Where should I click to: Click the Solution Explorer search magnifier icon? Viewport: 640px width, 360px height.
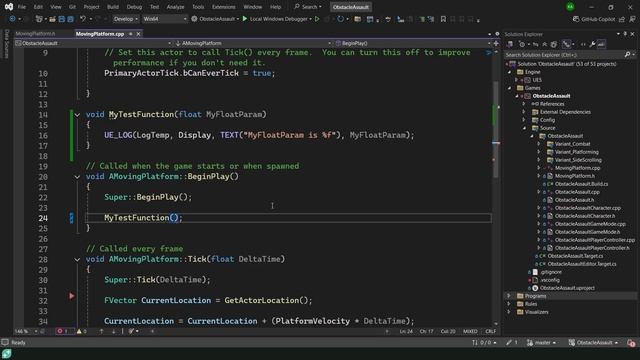(627, 55)
